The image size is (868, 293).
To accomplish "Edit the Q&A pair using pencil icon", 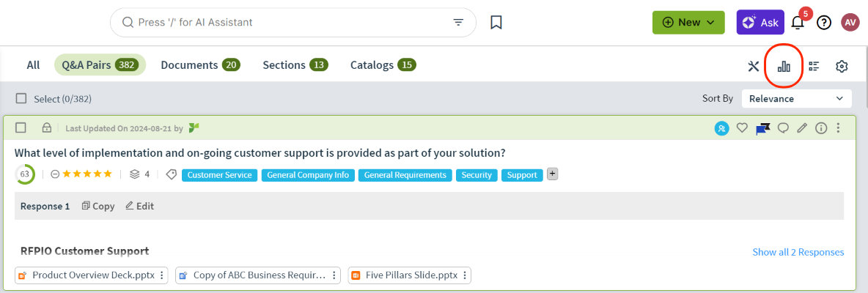I will pos(801,128).
